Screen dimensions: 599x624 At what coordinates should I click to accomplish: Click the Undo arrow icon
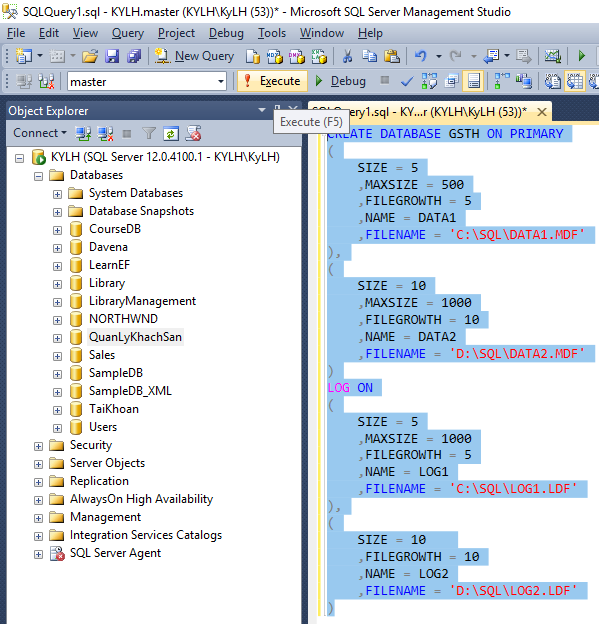pyautogui.click(x=421, y=56)
